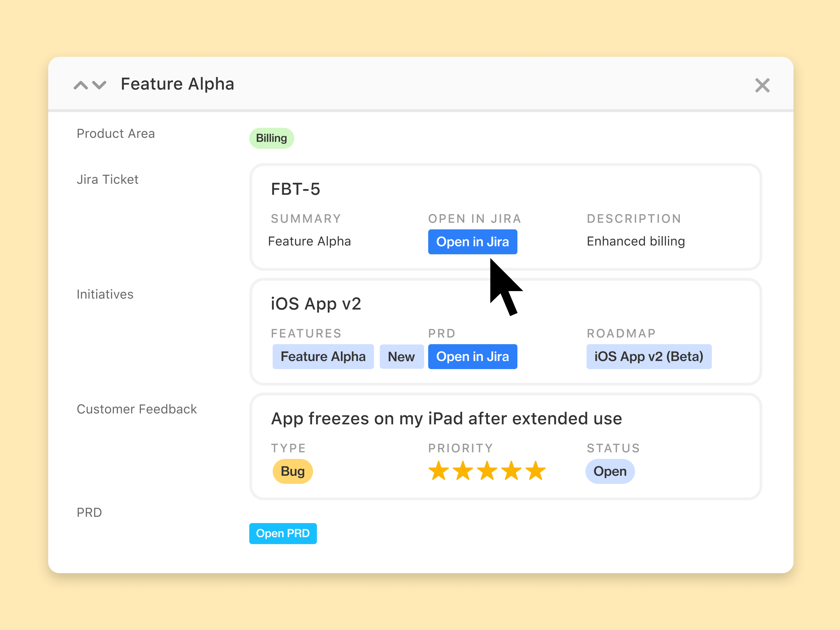Image resolution: width=840 pixels, height=630 pixels.
Task: Open the FBT-5 Jira ticket card
Action: (x=296, y=189)
